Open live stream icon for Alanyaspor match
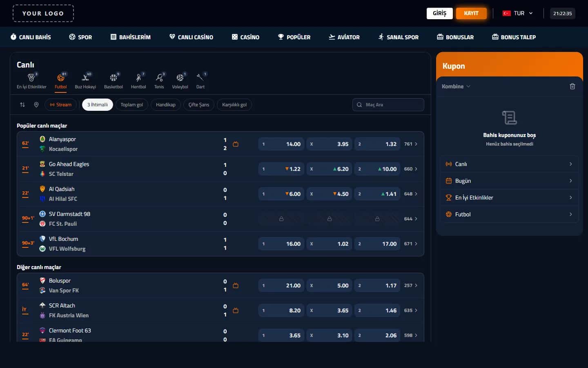 (x=236, y=144)
